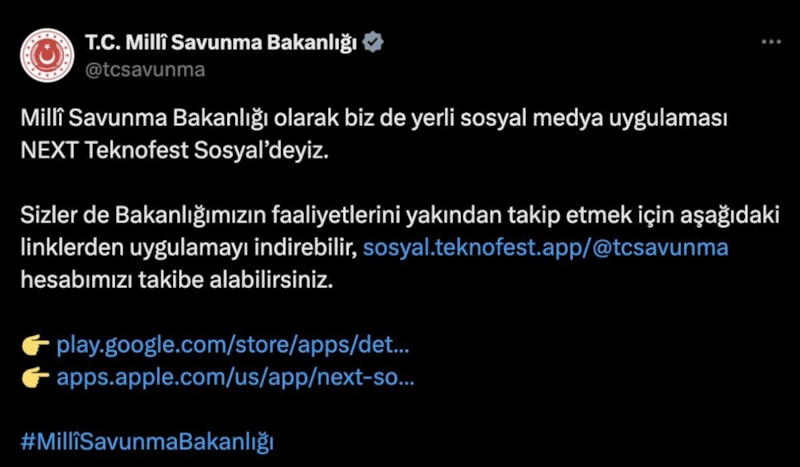
Task: Open T.C. Millî Savunma Bakanlığı profile name
Action: (220, 43)
